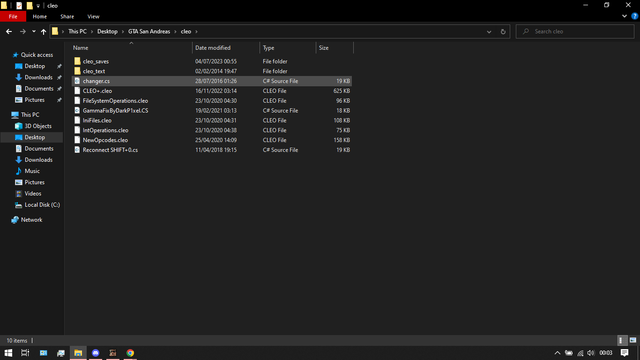Open pinned Documents under Quick access
Image resolution: width=640 pixels, height=360 pixels.
[x=38, y=89]
